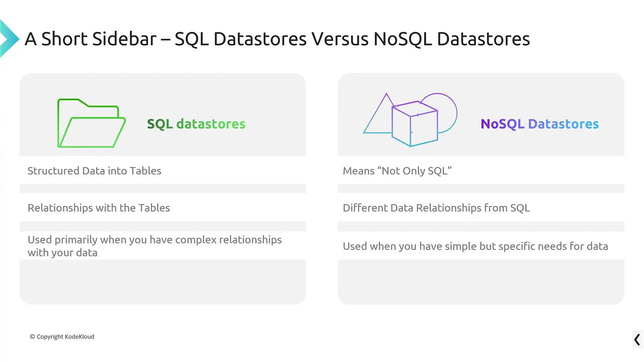Click the purple cube shape icon
Screen dimensions: 644x362
(x=415, y=124)
